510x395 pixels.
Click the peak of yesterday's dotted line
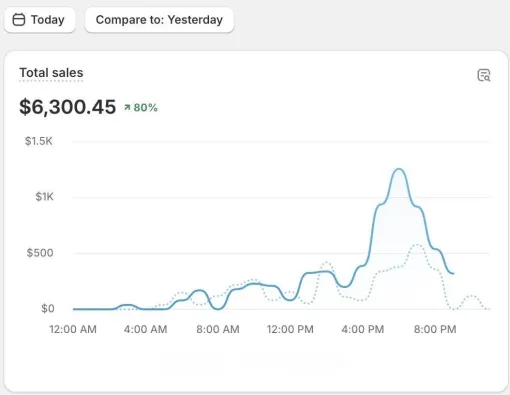click(417, 245)
